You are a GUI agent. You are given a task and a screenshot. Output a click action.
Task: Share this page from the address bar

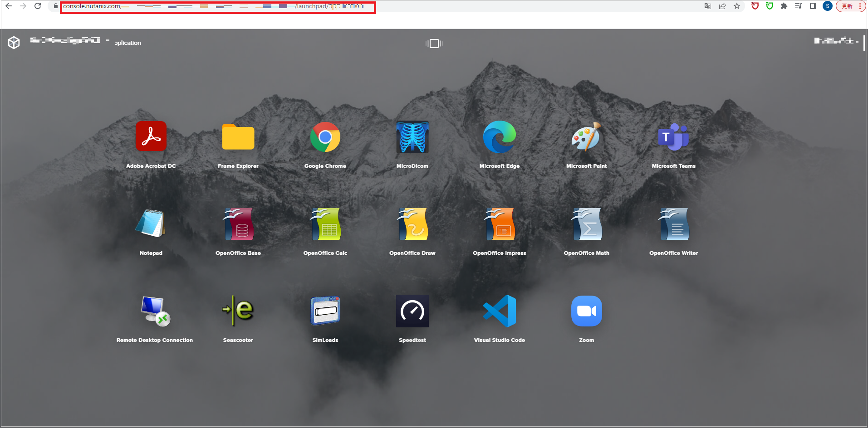coord(722,6)
